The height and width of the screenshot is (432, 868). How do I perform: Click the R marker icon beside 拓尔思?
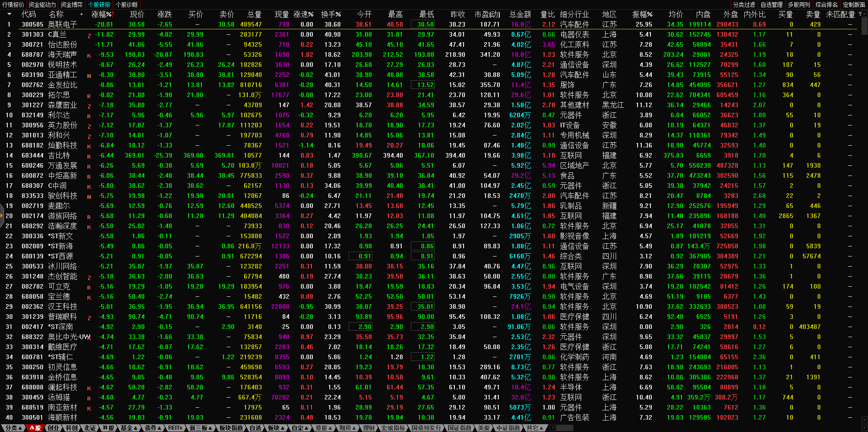point(89,96)
